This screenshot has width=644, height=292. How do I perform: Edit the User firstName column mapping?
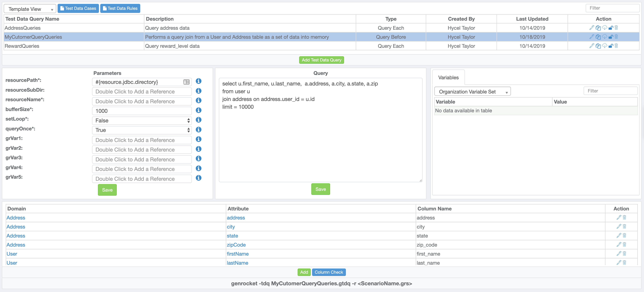(619, 254)
